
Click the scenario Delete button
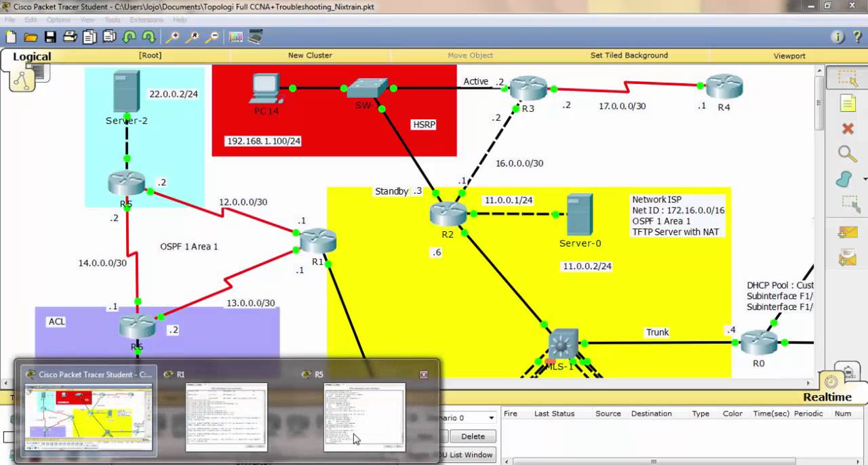[x=473, y=437]
